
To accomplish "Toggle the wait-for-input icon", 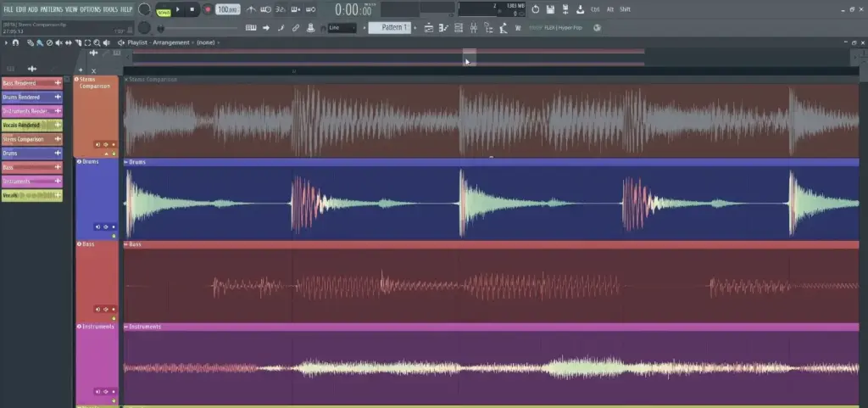I will click(x=265, y=9).
